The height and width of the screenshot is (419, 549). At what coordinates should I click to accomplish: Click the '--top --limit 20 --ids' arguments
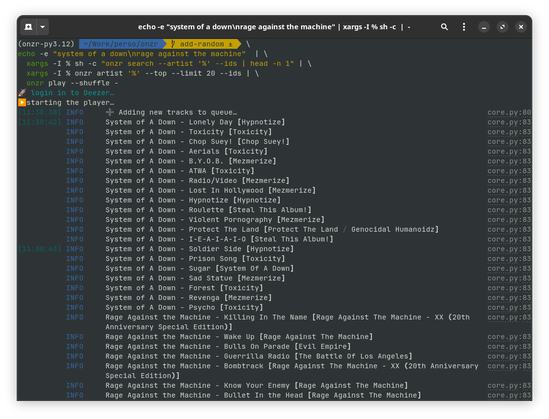click(193, 73)
